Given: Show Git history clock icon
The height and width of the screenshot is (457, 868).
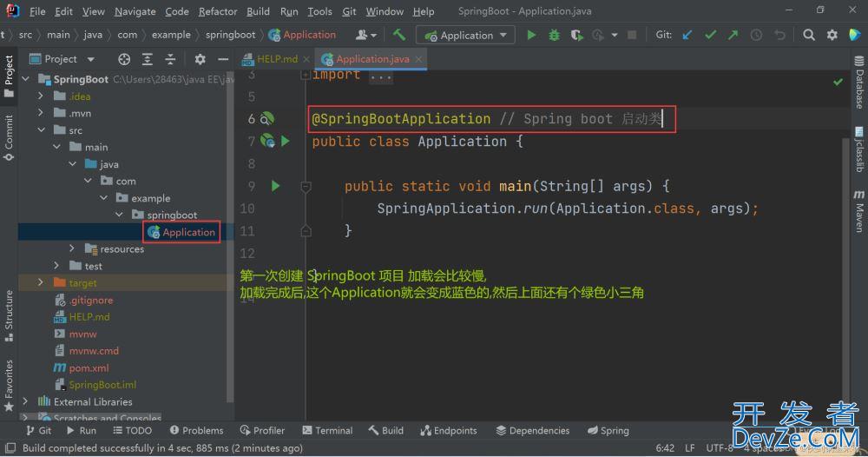Looking at the screenshot, I should click(756, 35).
